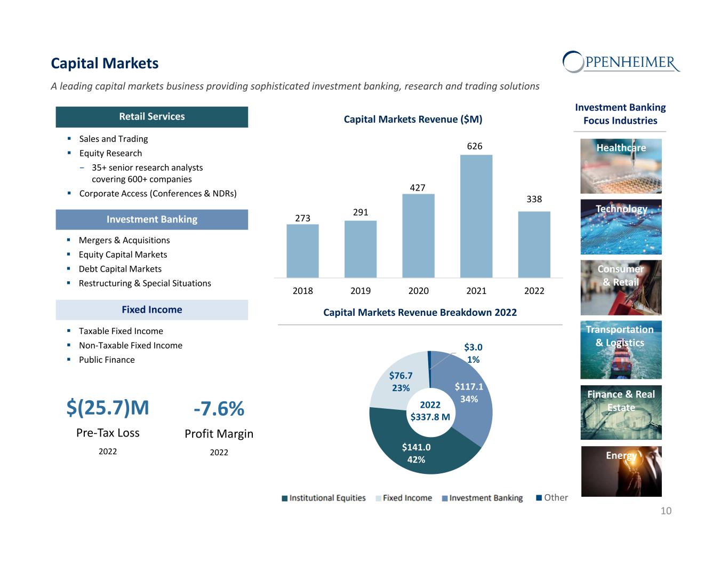
Task: Click the Investment Banking legend color swatch
Action: click(445, 498)
